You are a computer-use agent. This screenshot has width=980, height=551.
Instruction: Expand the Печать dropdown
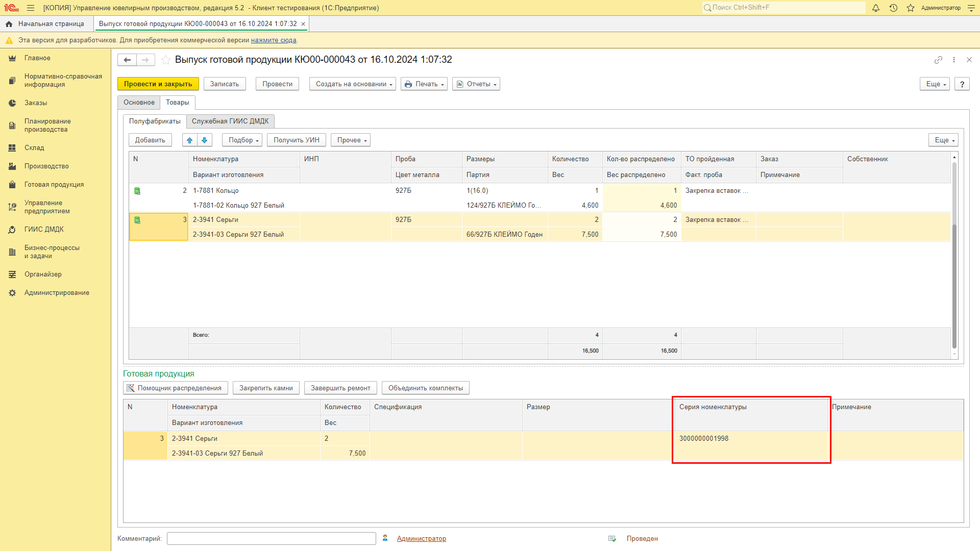click(x=424, y=84)
